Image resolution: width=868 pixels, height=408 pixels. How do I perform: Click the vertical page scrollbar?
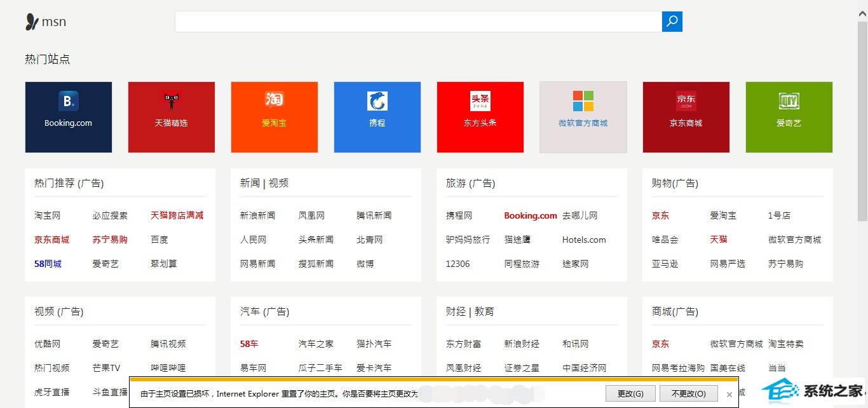coord(862,121)
